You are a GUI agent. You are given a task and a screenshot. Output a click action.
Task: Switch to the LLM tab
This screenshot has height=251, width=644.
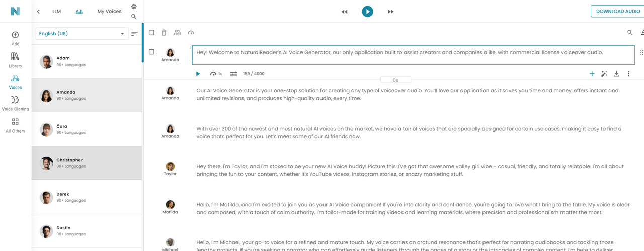coord(56,11)
